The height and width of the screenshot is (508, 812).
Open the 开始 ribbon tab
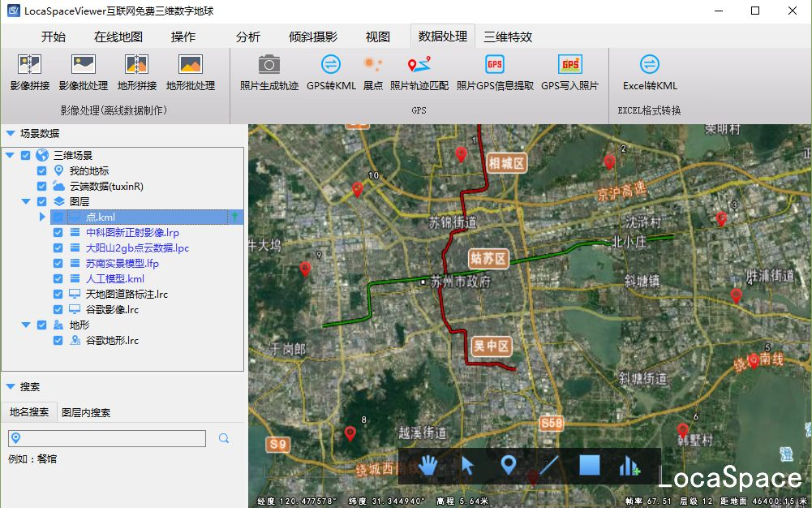tap(54, 37)
